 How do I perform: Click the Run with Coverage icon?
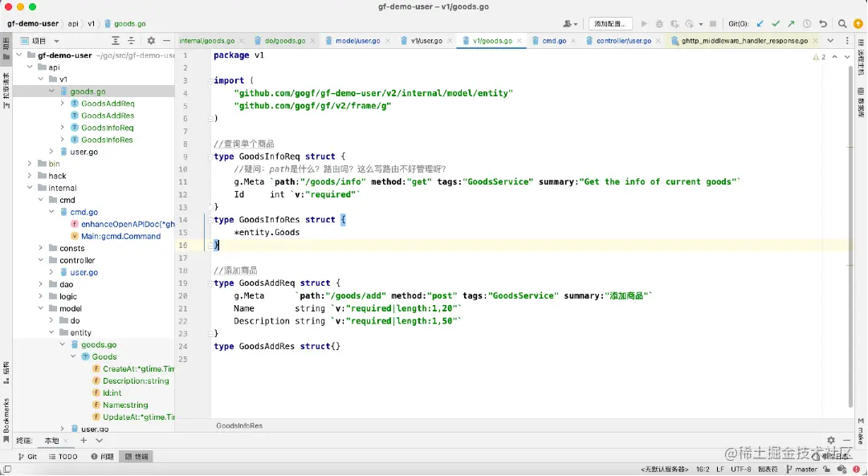[x=674, y=24]
